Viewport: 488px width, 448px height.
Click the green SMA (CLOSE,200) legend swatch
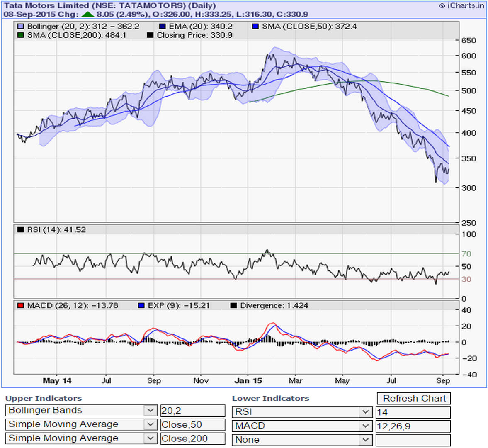click(21, 35)
